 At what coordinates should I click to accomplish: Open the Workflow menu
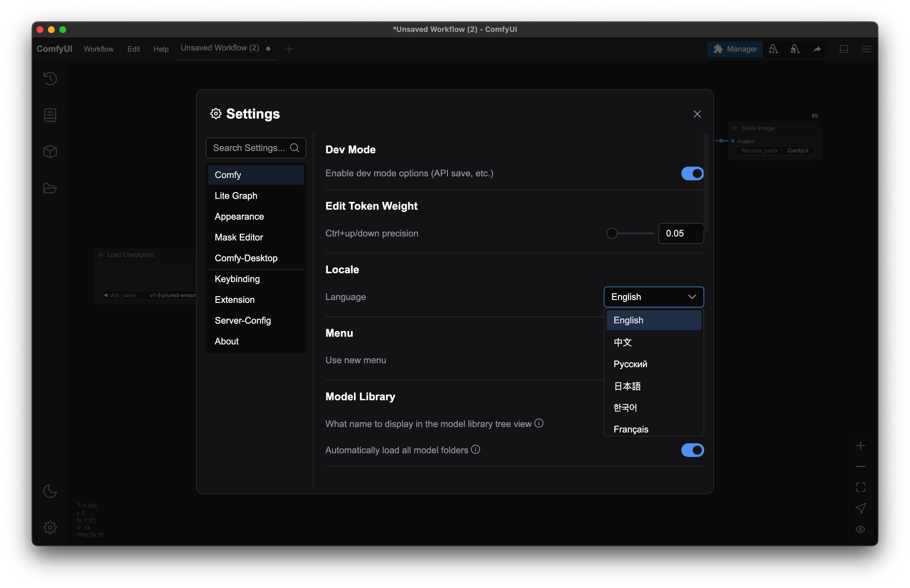click(99, 49)
